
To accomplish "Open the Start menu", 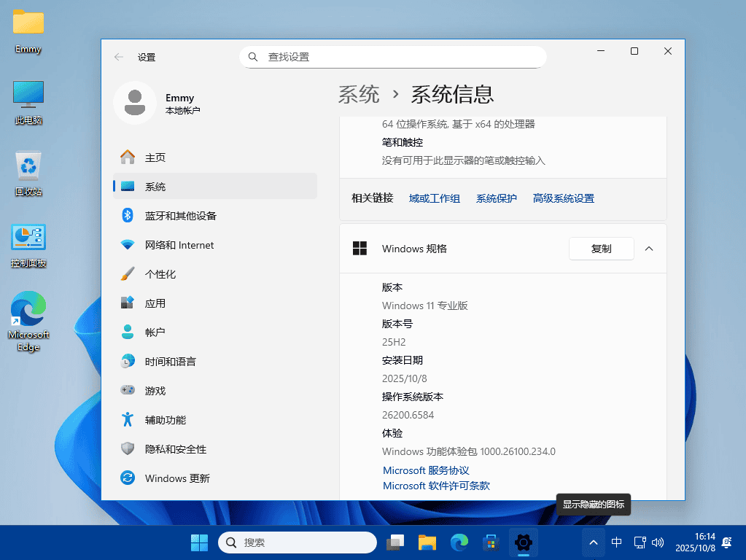I will [198, 542].
